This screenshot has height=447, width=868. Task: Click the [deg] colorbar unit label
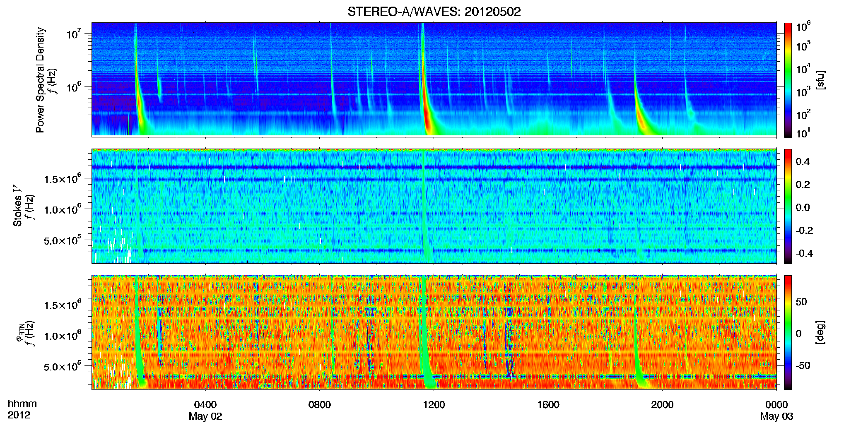(x=820, y=332)
